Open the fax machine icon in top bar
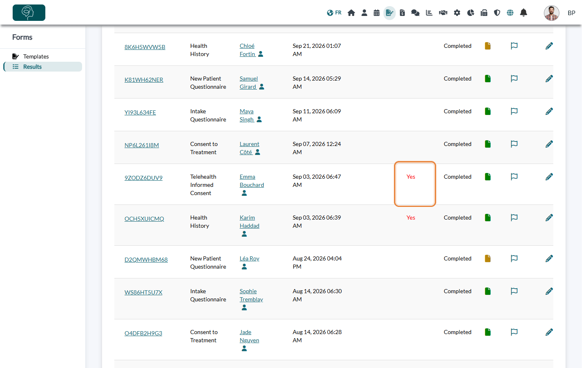Screen dimensions: 588x368 (x=484, y=13)
